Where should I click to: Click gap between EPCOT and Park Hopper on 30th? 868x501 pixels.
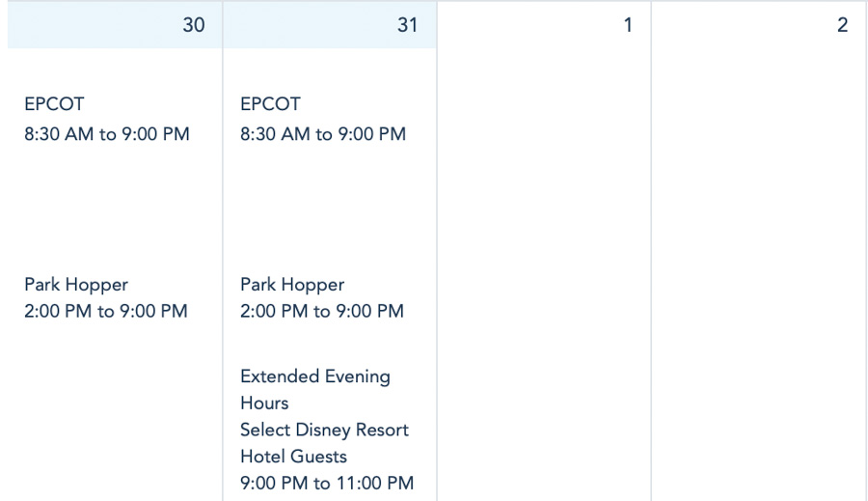[x=114, y=209]
